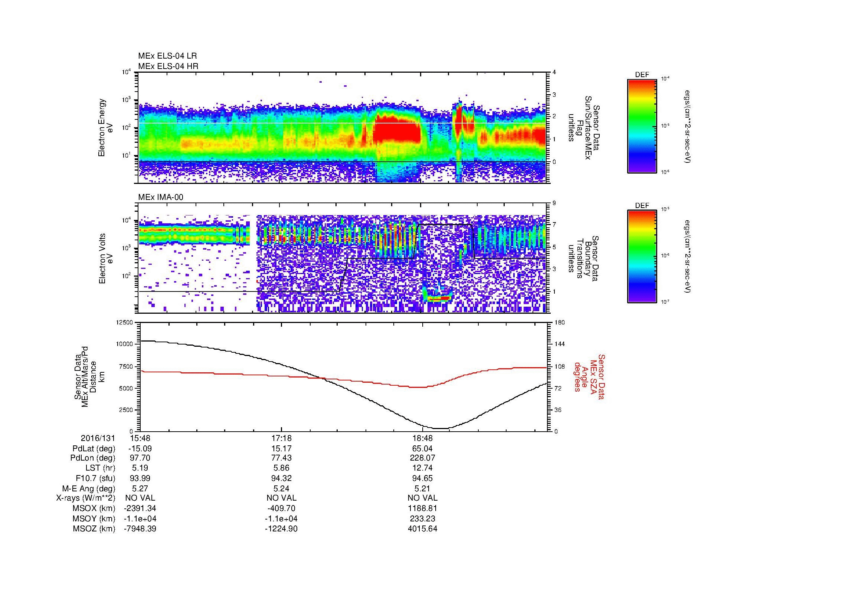
Task: Click the F10.7 value '94.65'
Action: 422,478
